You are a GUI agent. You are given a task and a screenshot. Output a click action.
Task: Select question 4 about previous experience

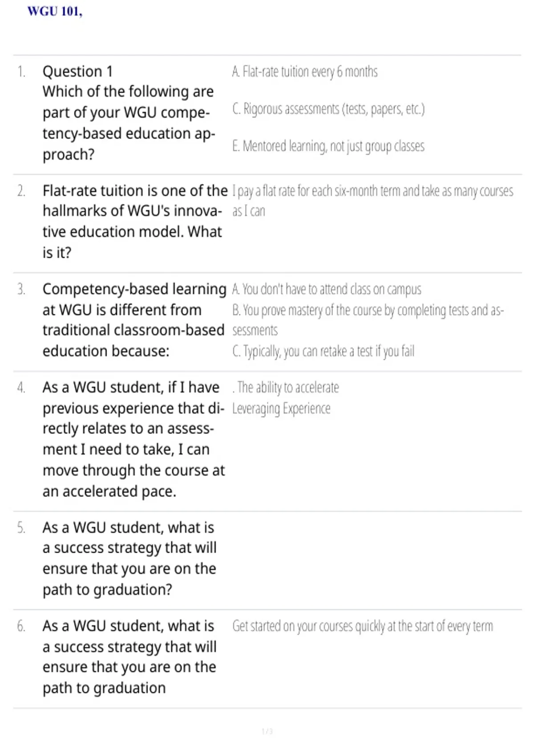133,439
